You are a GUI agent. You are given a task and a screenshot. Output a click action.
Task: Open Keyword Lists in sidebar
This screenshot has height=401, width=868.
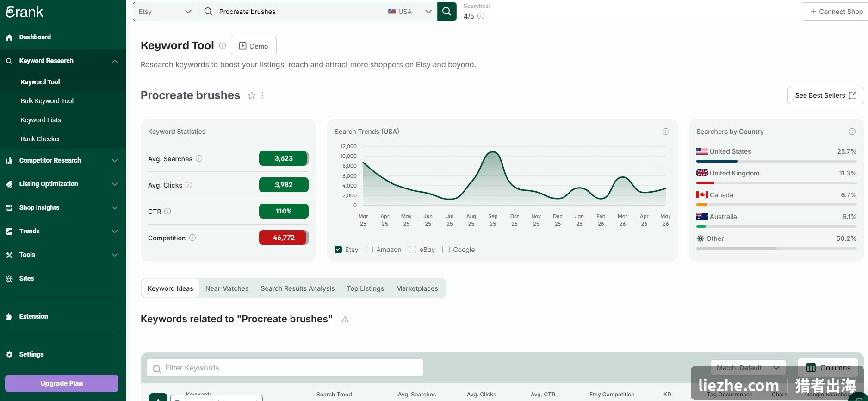coord(41,120)
